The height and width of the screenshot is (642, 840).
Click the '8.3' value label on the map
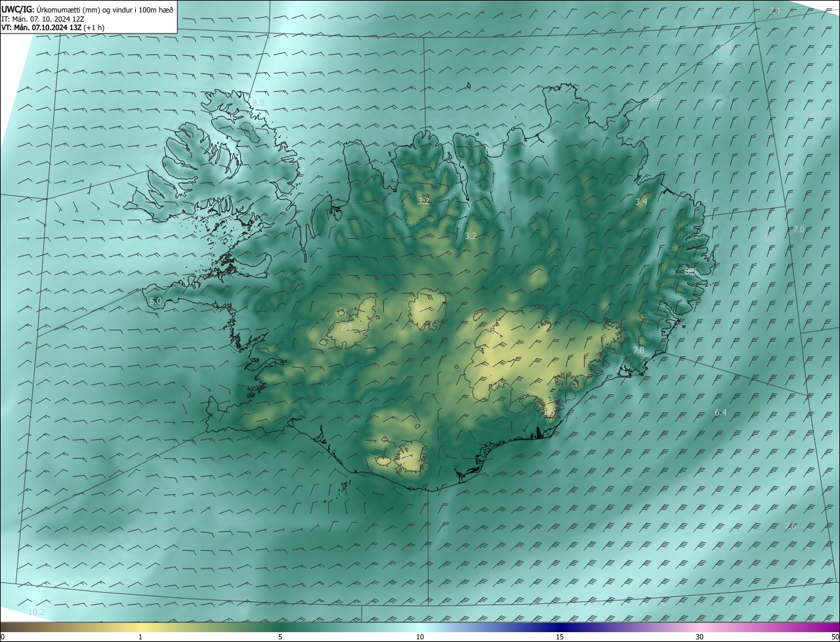[x=770, y=238]
